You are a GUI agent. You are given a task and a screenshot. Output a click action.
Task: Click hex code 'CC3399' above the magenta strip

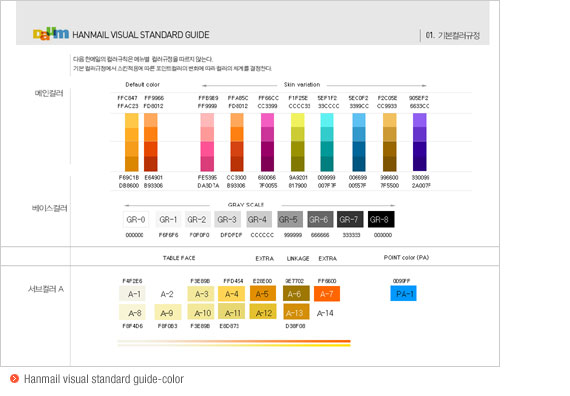coord(268,106)
